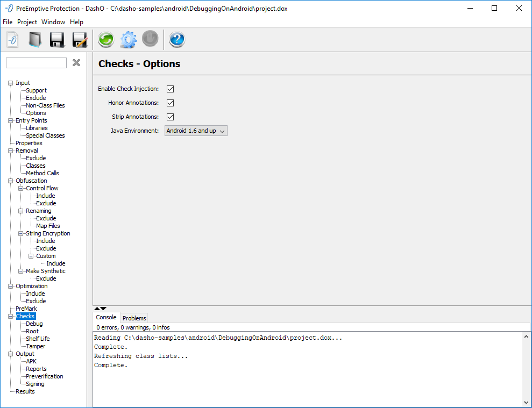This screenshot has height=408, width=532.
Task: Clear the tree search with the X icon
Action: 76,63
